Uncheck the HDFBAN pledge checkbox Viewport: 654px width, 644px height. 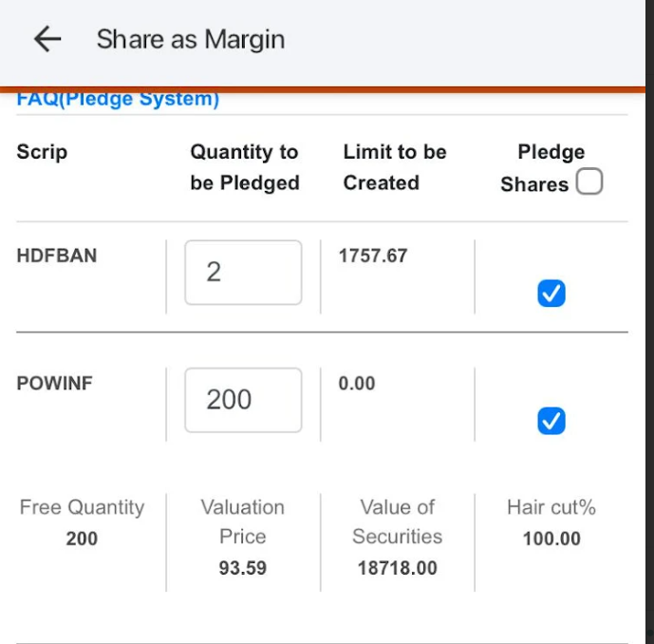(551, 294)
